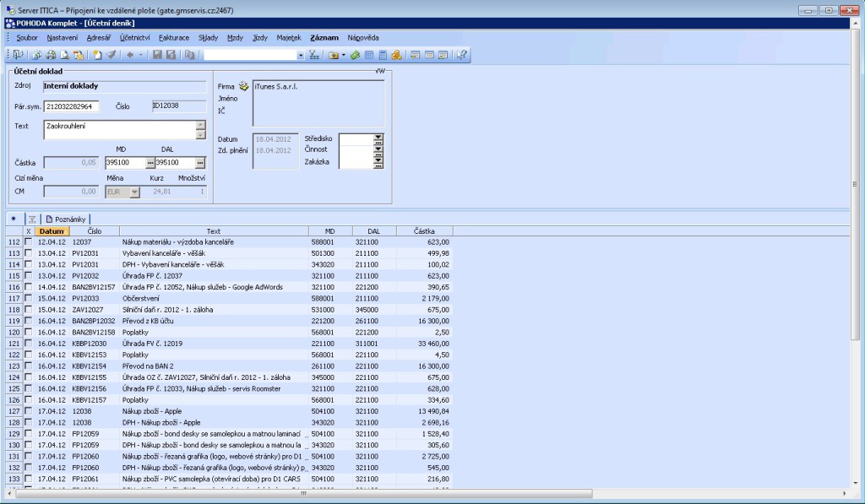Click the help question-mark arrow icon
The image size is (865, 504).
click(462, 55)
